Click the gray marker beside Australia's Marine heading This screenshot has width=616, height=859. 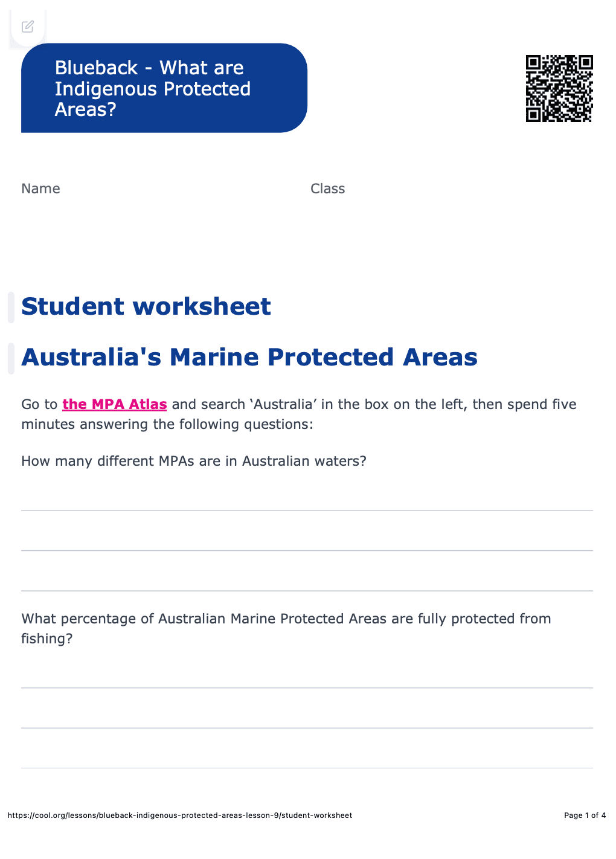[x=11, y=358]
